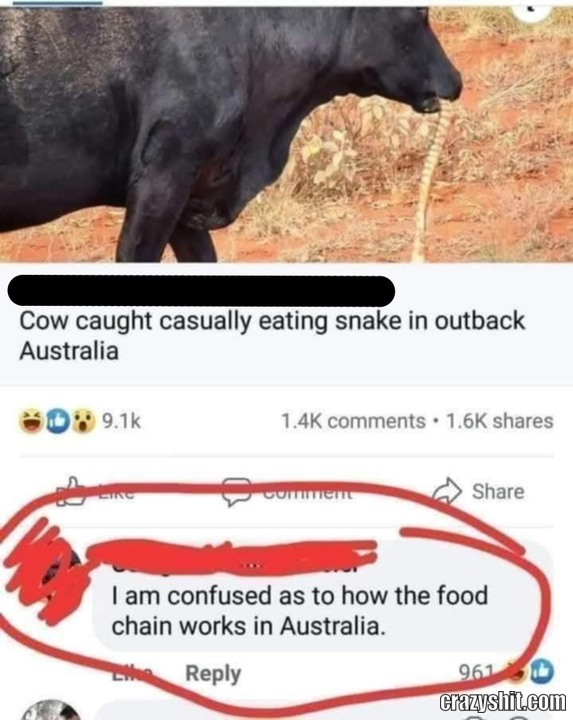Click the Wow surprised reaction emoji

pos(83,421)
